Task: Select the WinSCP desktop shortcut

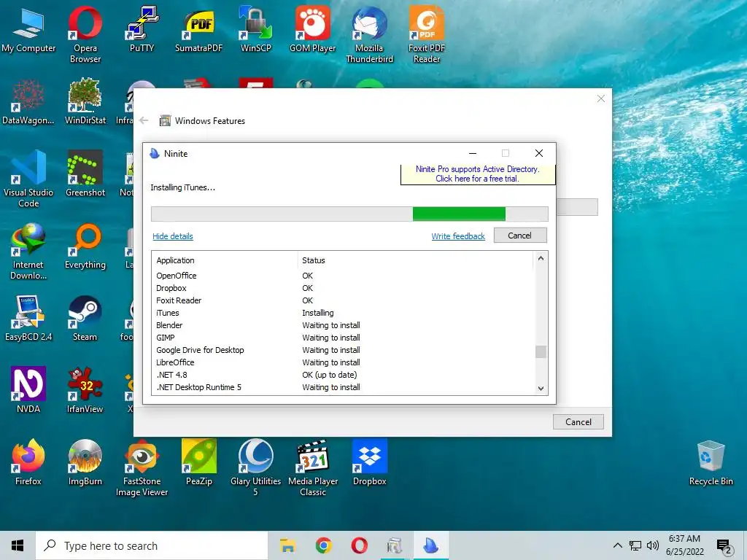Action: (x=256, y=29)
